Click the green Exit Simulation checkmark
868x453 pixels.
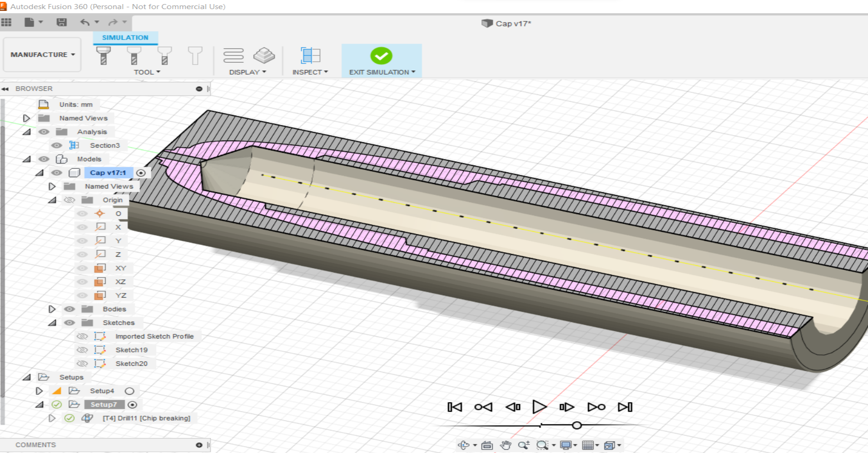tap(381, 56)
